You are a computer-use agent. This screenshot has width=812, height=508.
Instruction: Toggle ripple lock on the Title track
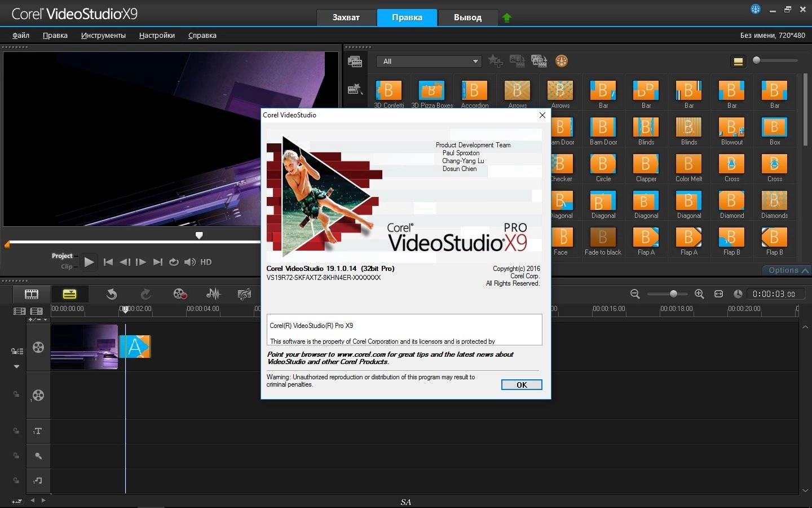coord(16,431)
